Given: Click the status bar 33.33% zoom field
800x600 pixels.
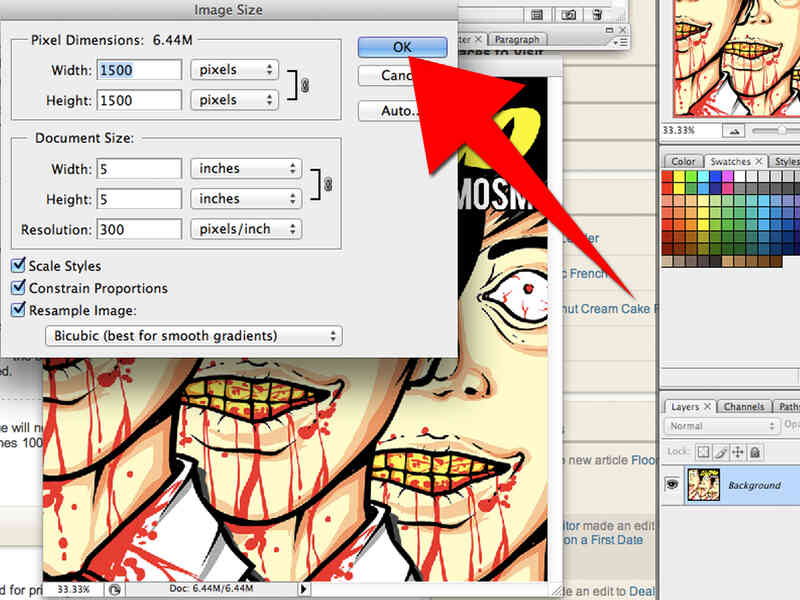Looking at the screenshot, I should click(73, 589).
